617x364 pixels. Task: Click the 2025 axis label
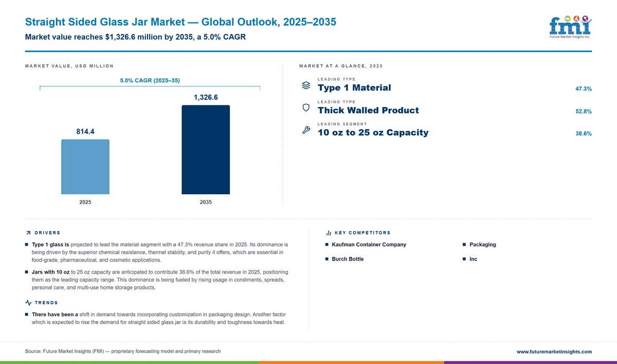(x=85, y=202)
